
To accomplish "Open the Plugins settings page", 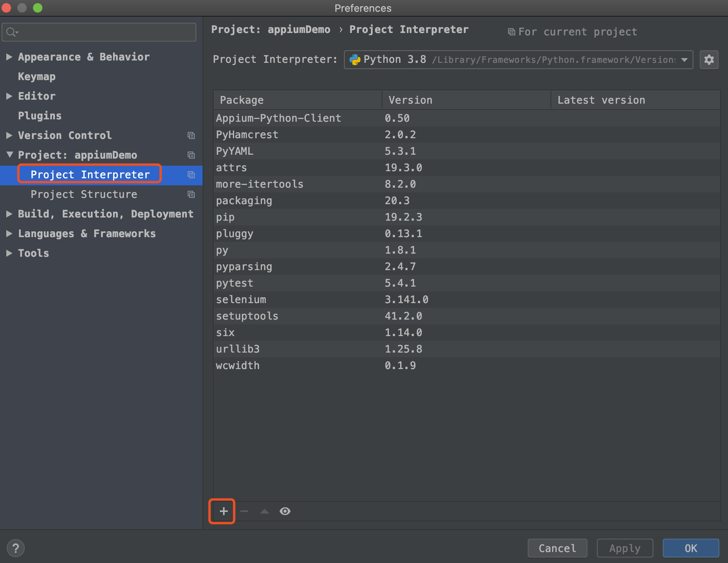I will click(x=40, y=116).
